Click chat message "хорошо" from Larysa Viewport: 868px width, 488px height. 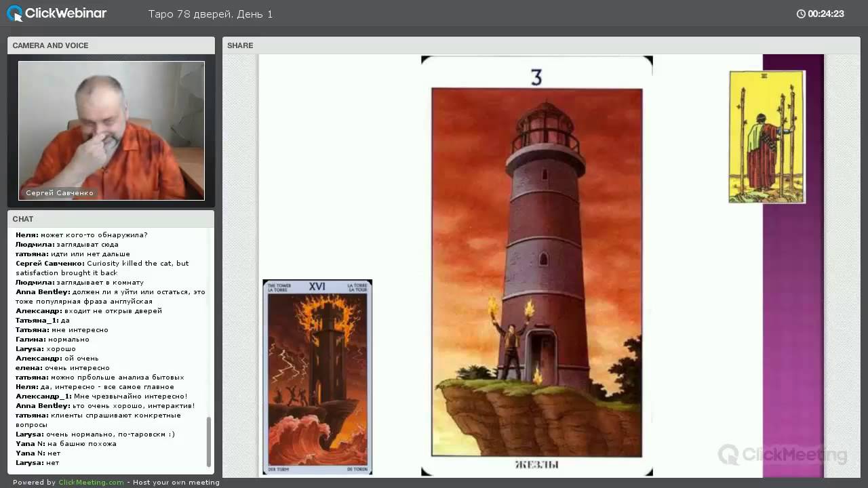tap(61, 349)
